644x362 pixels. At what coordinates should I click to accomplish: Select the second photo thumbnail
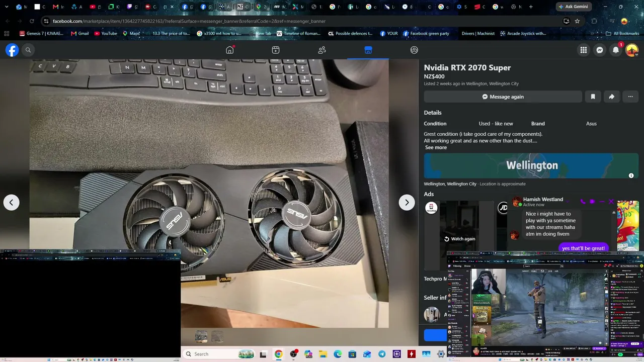tap(217, 336)
